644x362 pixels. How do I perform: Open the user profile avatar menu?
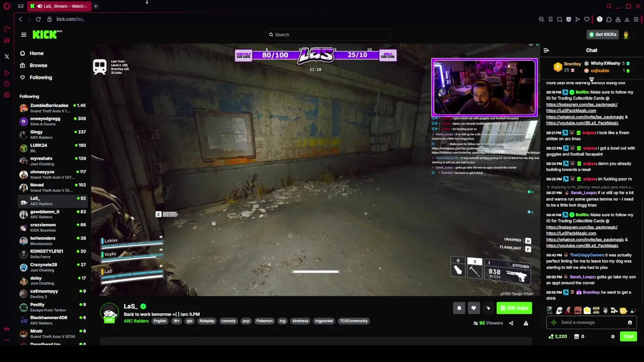click(x=626, y=35)
